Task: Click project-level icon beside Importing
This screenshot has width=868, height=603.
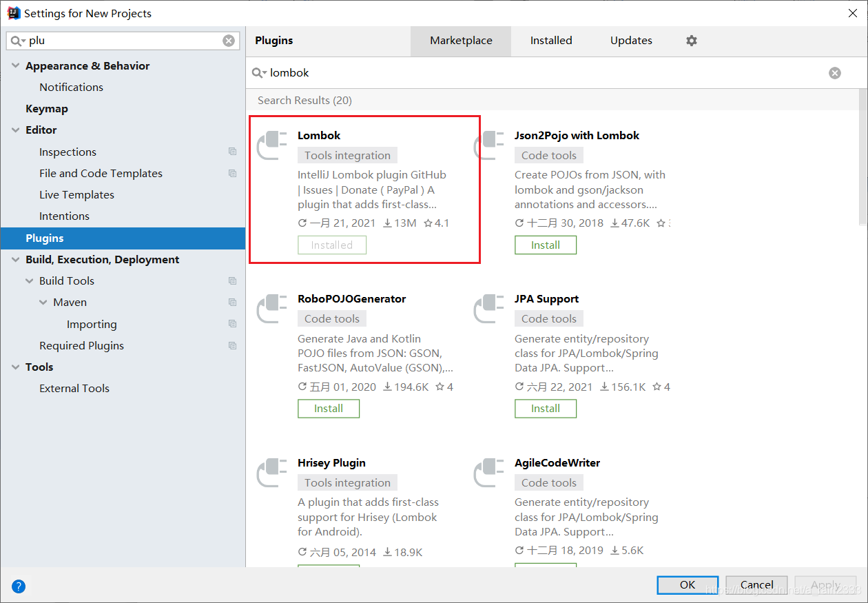Action: [x=232, y=324]
